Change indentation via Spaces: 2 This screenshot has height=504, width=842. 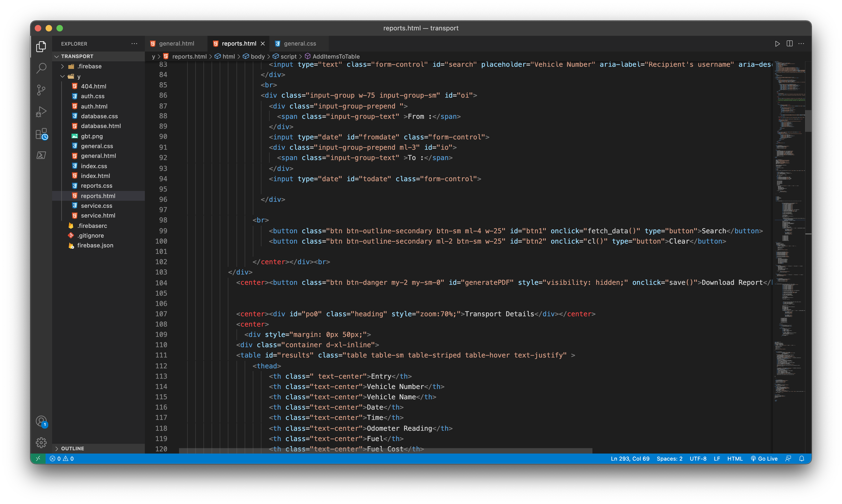(669, 458)
